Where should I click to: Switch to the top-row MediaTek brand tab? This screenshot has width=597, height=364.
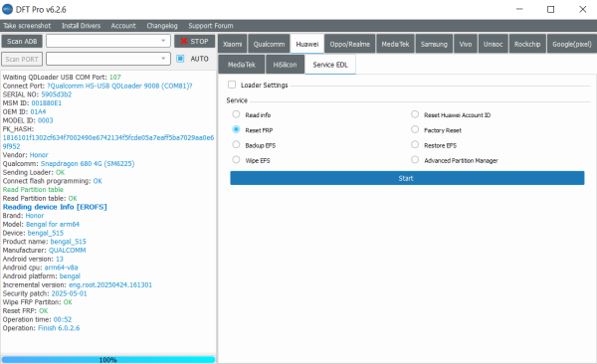pyautogui.click(x=395, y=44)
